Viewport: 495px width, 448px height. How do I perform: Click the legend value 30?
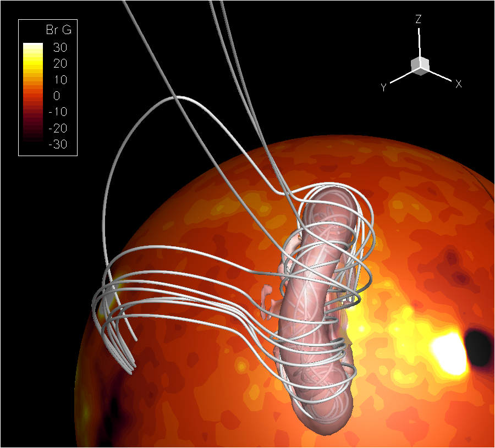click(x=60, y=48)
